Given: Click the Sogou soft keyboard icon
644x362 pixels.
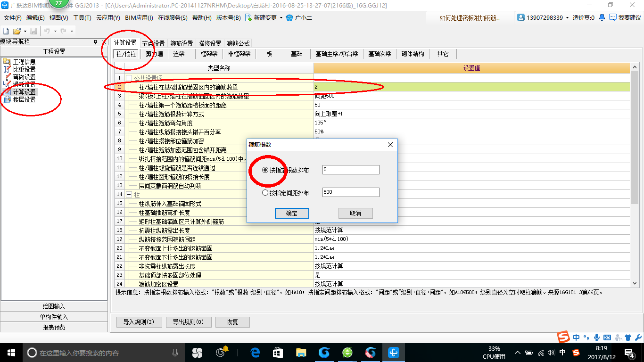Looking at the screenshot, I should pyautogui.click(x=607, y=337).
